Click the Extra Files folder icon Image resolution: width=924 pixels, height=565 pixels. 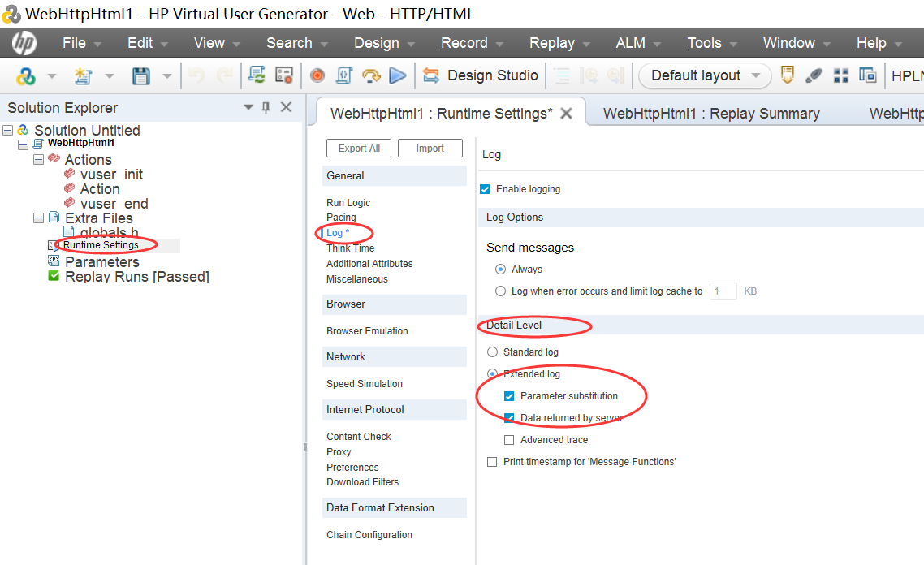pos(54,218)
